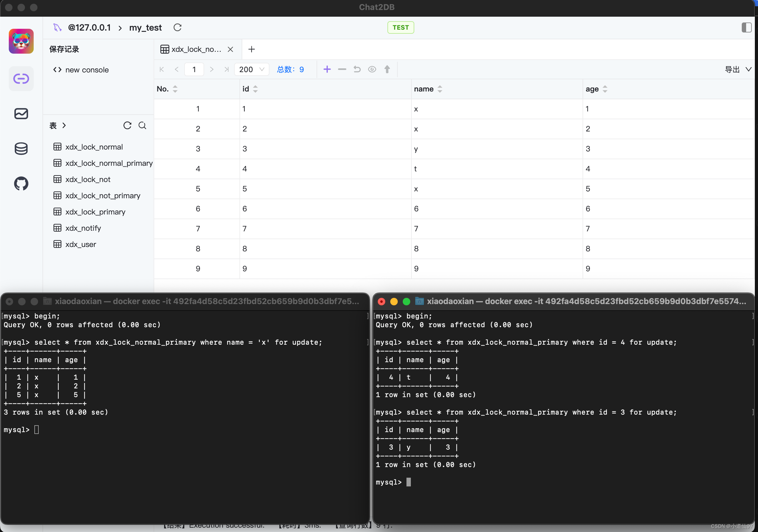Open table xdx_user
The height and width of the screenshot is (532, 758).
75,244
